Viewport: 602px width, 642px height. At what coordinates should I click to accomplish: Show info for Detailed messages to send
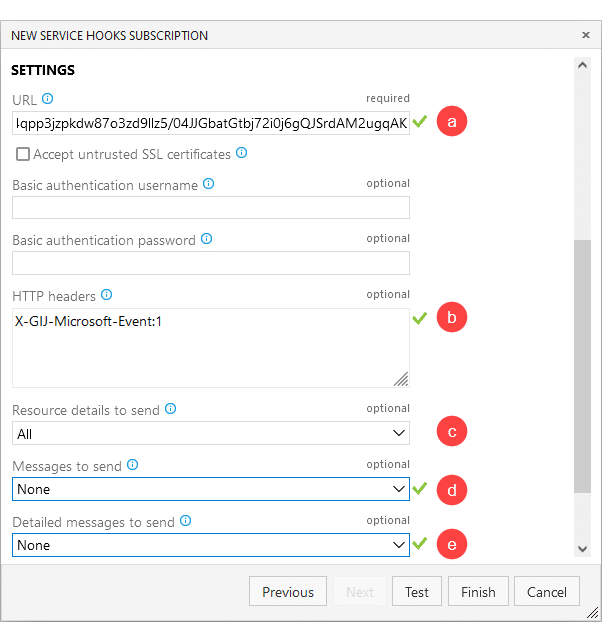[186, 521]
